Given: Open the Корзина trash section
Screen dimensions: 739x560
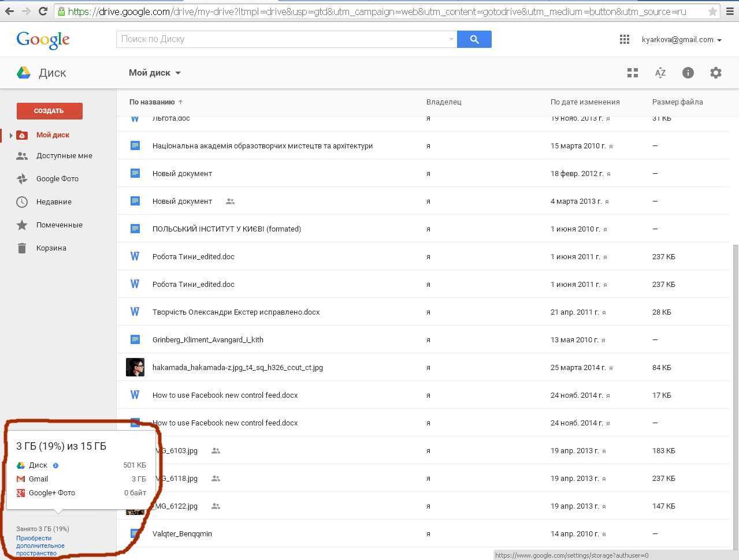Looking at the screenshot, I should coord(51,248).
